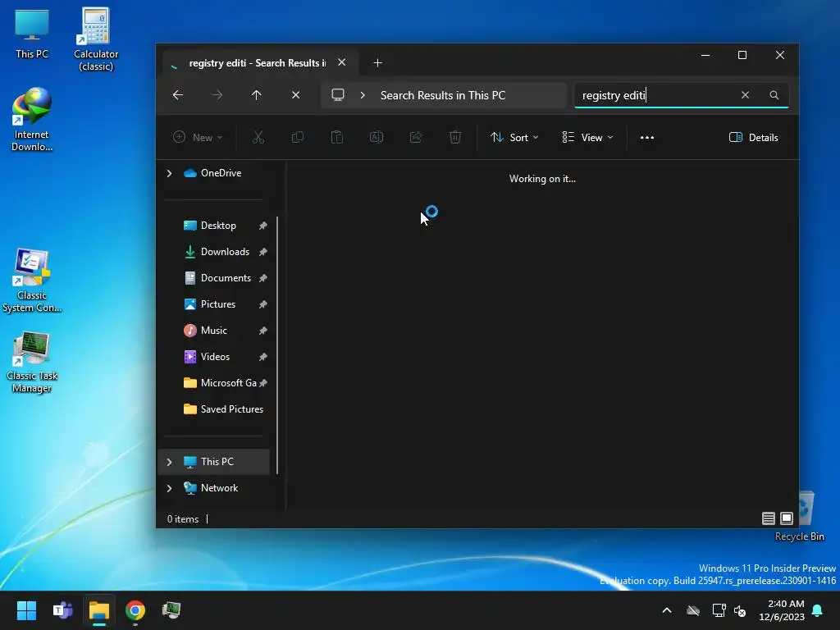
Task: Go up one folder level
Action: [x=257, y=95]
